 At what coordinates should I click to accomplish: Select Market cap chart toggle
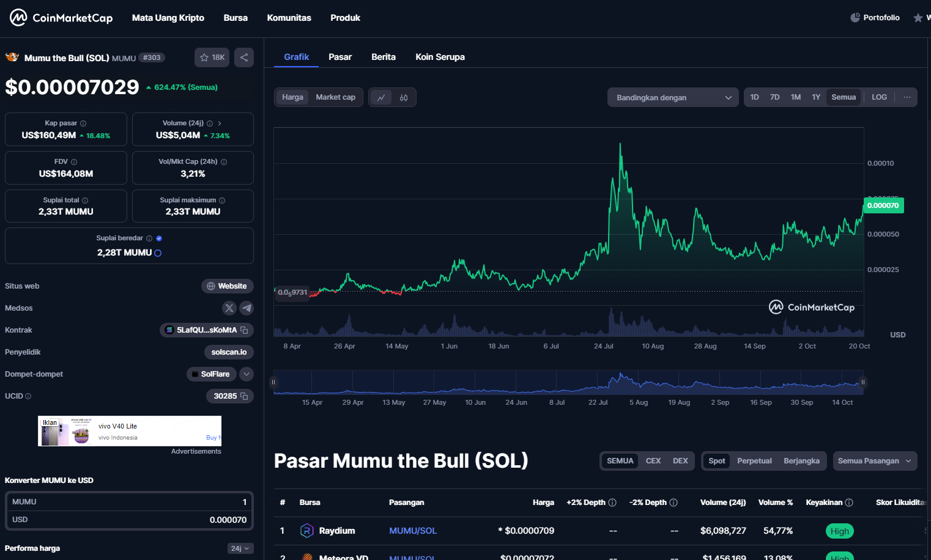click(335, 97)
